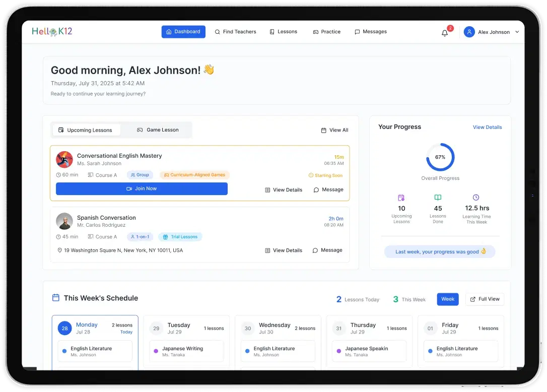Screen dimensions: 547x392
Task: Click the Upcoming Lessons calendar icon
Action: [x=401, y=198]
